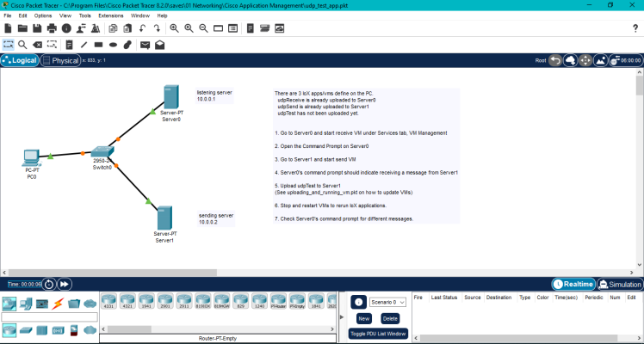Click Fast Forward Time button

65,284
